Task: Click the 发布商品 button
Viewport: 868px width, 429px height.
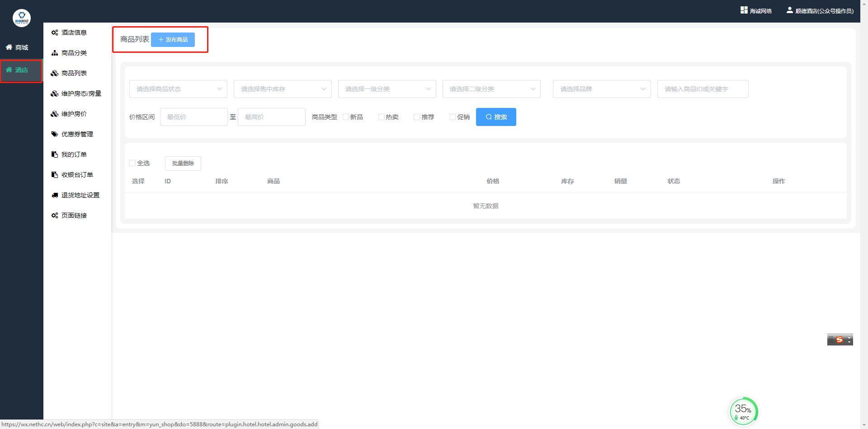Action: (173, 40)
